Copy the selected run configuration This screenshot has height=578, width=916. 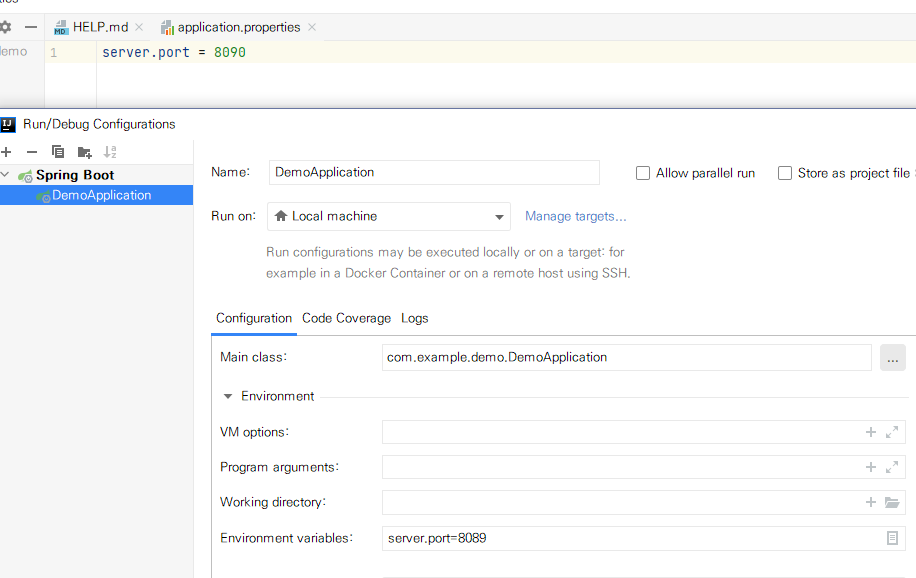(58, 152)
